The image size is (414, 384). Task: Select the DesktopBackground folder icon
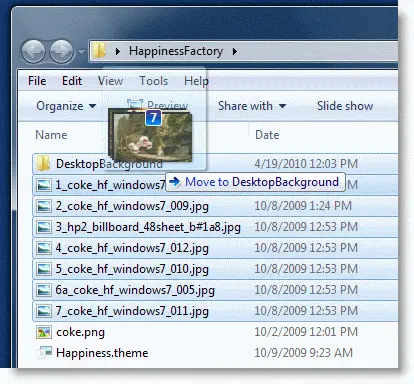pos(43,163)
